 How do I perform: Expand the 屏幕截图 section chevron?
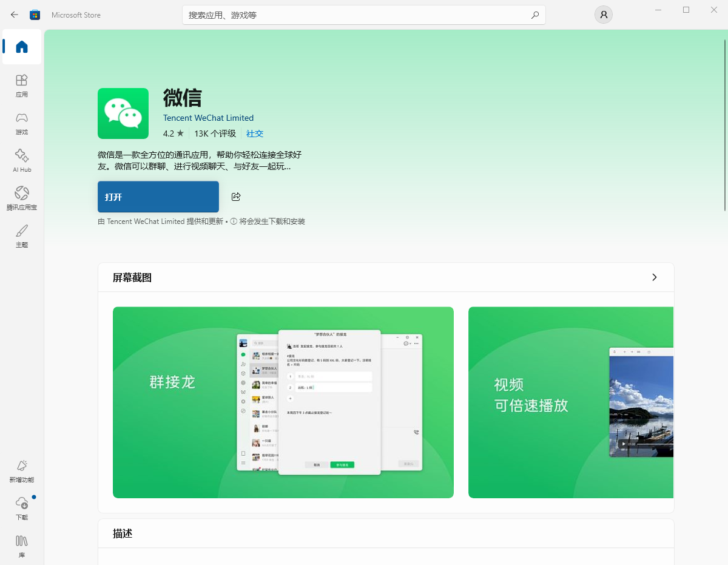(x=654, y=277)
